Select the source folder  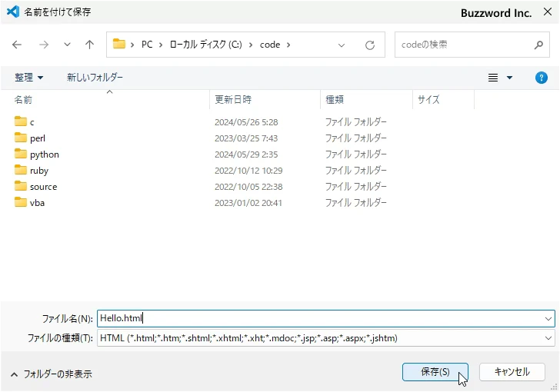pyautogui.click(x=35, y=186)
